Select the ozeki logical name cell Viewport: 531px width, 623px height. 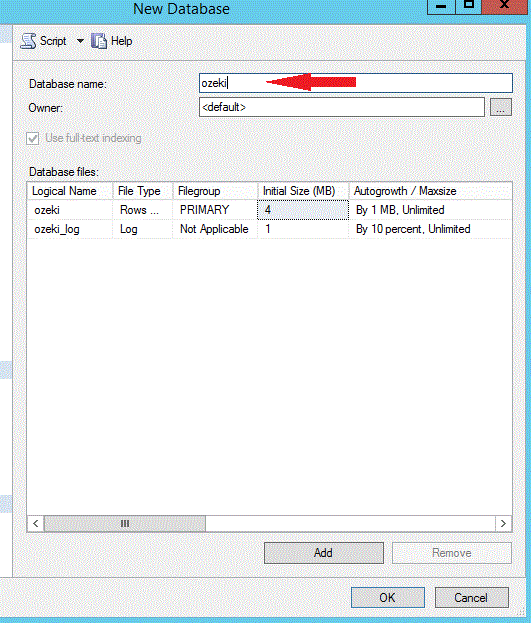[70, 210]
